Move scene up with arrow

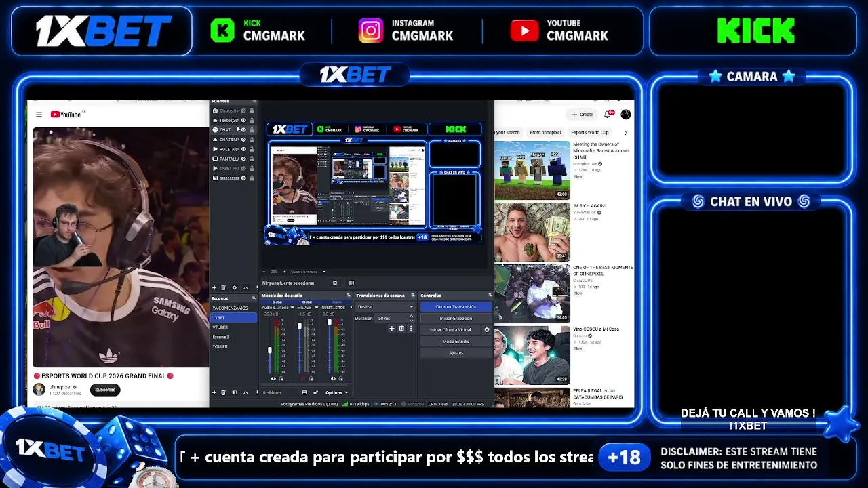coord(245,392)
